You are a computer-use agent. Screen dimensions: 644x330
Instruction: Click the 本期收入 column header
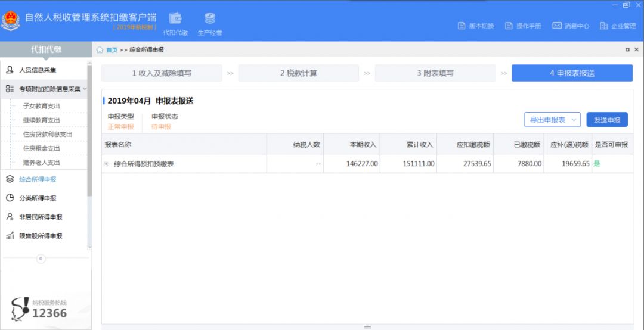352,144
